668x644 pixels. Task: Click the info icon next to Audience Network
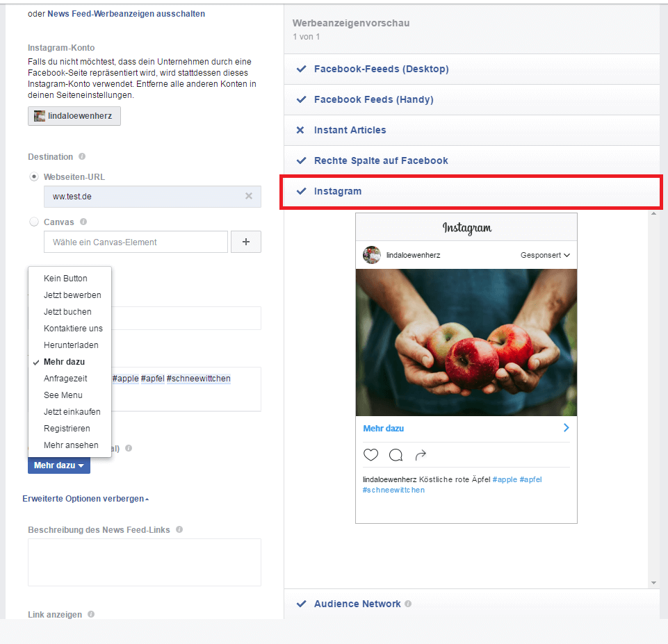click(x=408, y=604)
